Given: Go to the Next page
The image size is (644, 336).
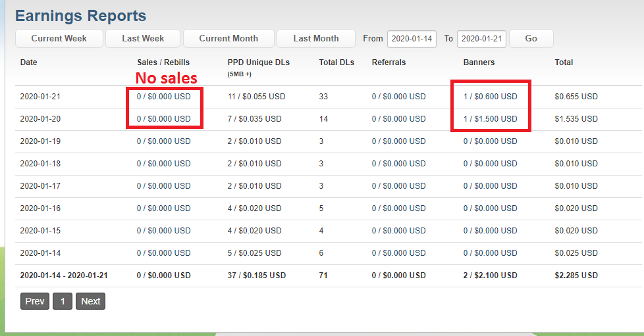Looking at the screenshot, I should 90,301.
